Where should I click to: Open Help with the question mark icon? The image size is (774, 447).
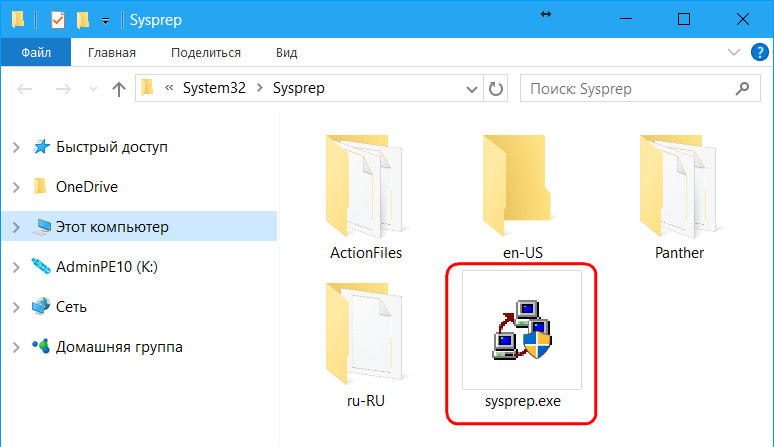click(x=759, y=52)
